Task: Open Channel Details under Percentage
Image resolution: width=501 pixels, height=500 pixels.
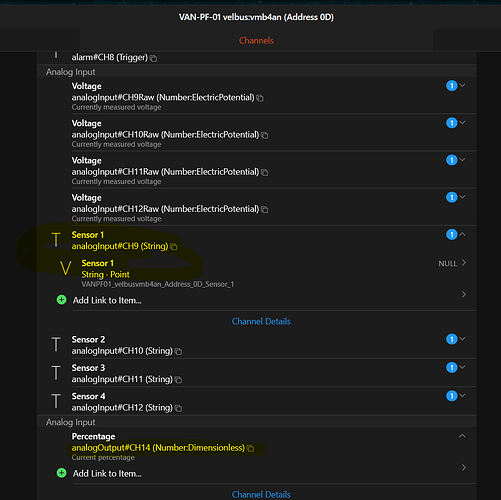Action: tap(261, 494)
